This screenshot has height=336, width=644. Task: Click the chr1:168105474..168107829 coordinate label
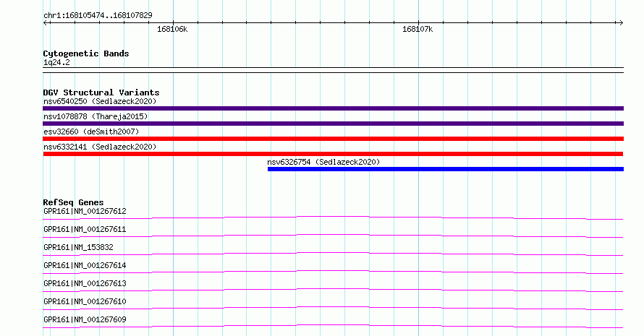(x=98, y=15)
